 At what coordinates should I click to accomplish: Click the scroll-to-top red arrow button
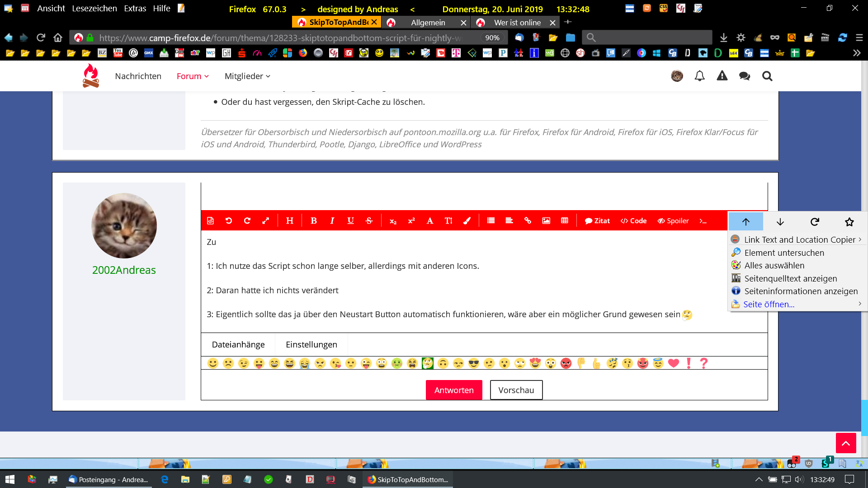845,443
